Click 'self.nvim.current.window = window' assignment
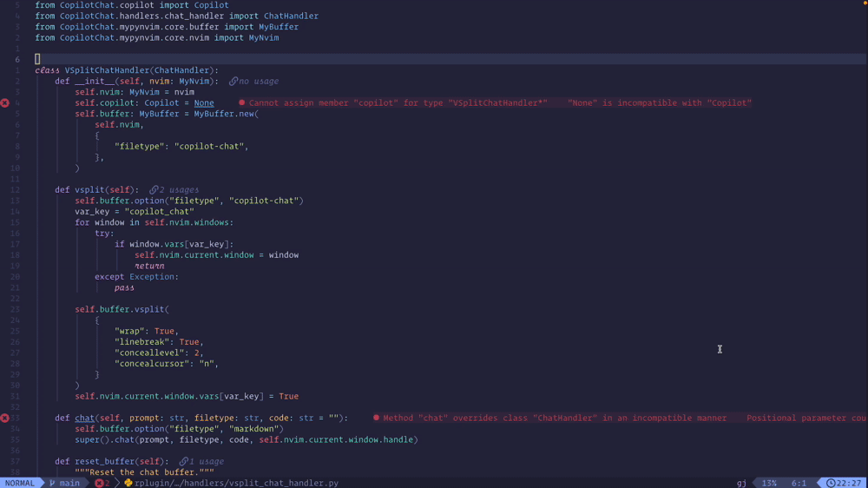The width and height of the screenshot is (868, 488). [216, 255]
